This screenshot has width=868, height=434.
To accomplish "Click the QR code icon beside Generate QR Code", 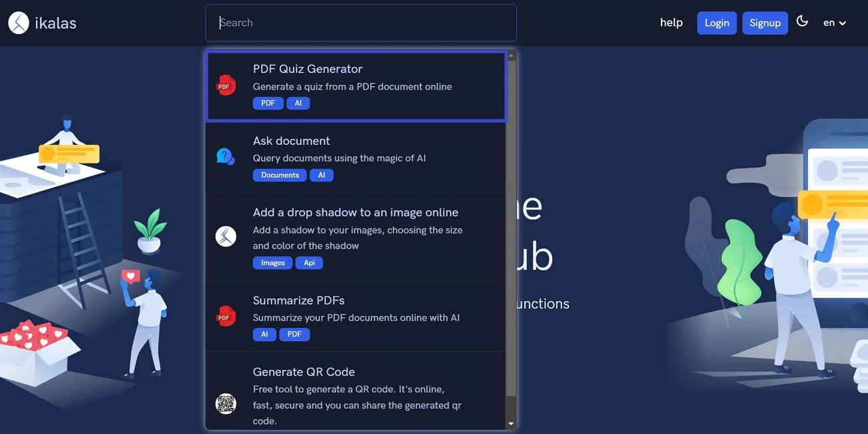I will 226,403.
